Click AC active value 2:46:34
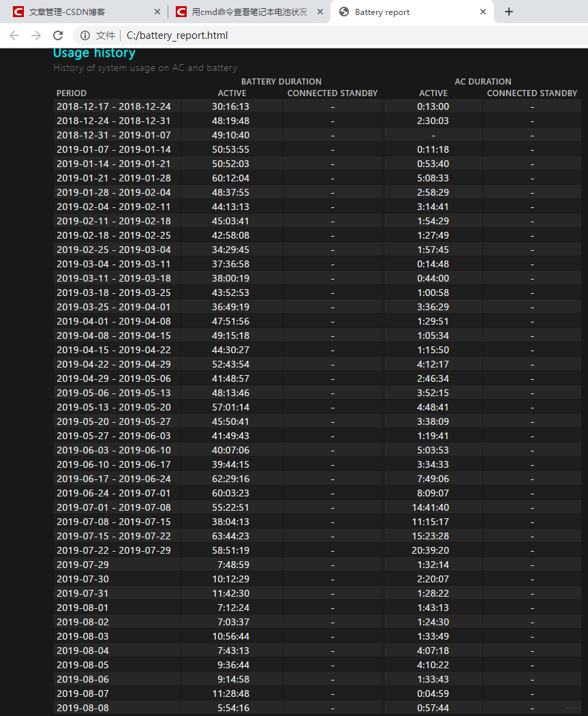 point(433,378)
